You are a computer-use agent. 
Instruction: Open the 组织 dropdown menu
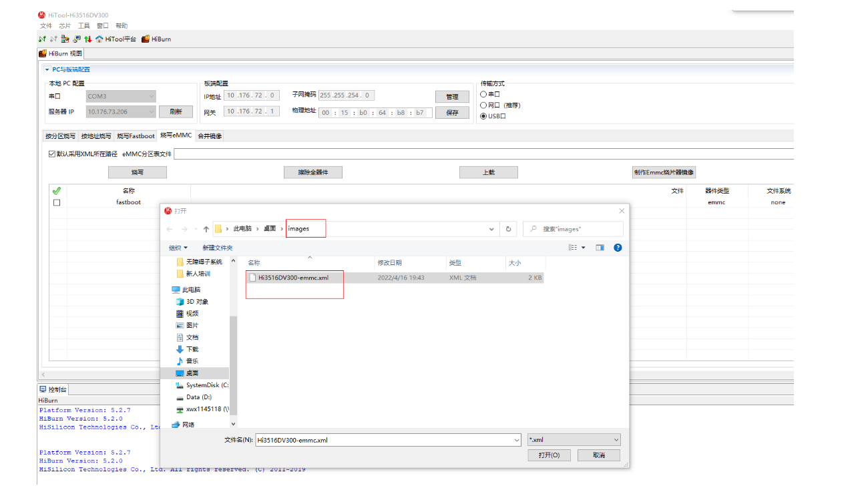[x=178, y=248]
